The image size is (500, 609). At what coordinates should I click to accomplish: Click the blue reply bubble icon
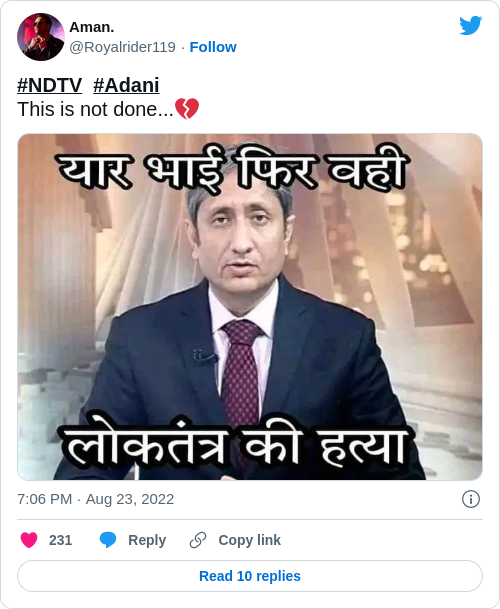point(108,540)
